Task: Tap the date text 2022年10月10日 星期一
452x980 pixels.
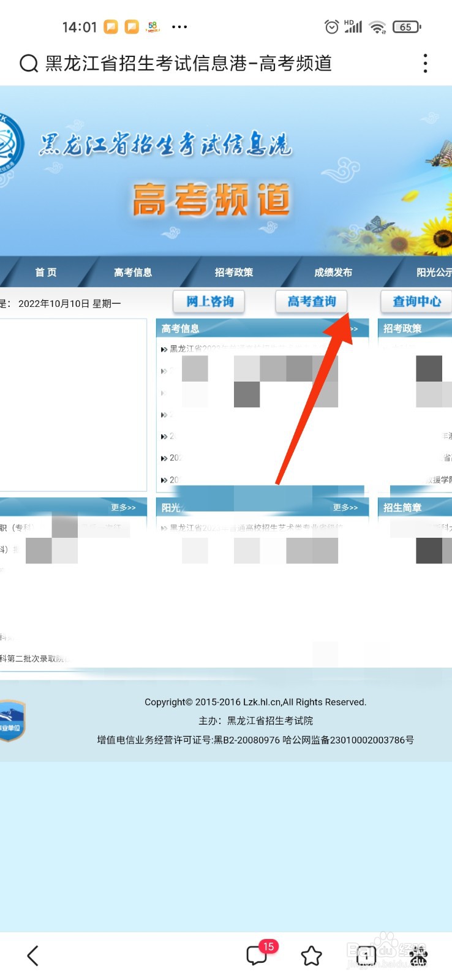Action: tap(70, 303)
